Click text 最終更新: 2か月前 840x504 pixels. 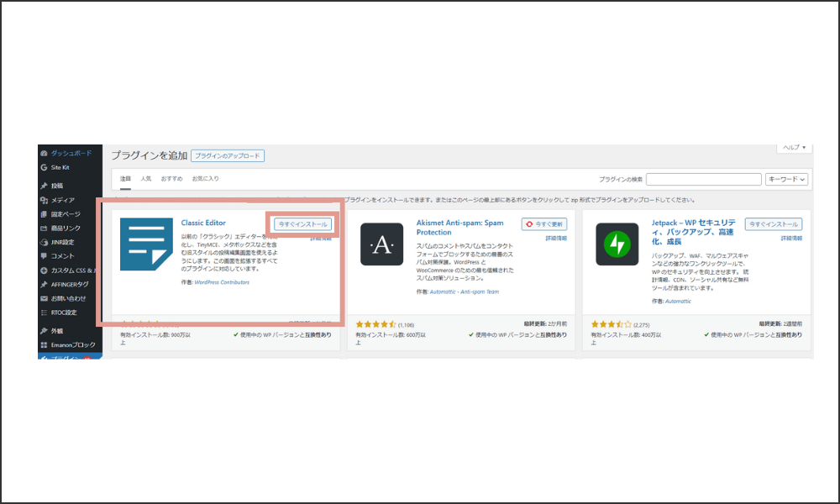pyautogui.click(x=545, y=324)
